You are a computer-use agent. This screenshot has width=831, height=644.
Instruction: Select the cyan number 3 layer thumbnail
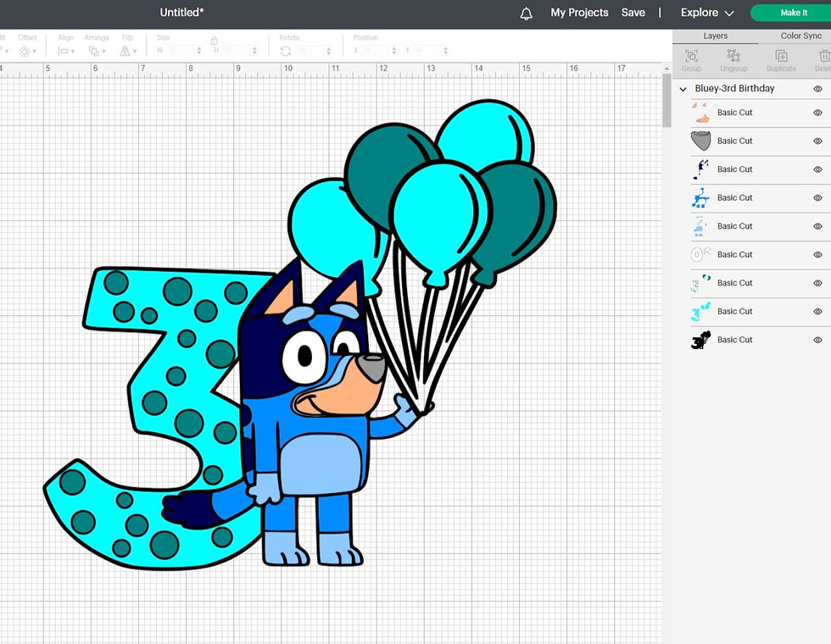(700, 312)
